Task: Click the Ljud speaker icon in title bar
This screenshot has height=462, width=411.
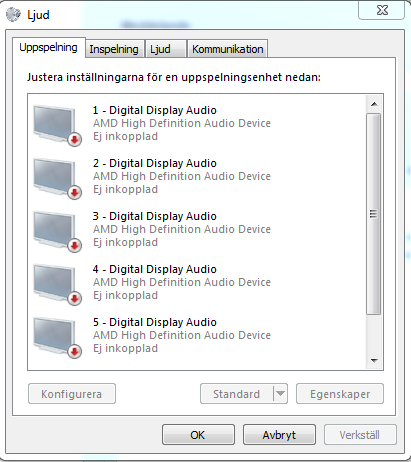Action: coord(14,14)
